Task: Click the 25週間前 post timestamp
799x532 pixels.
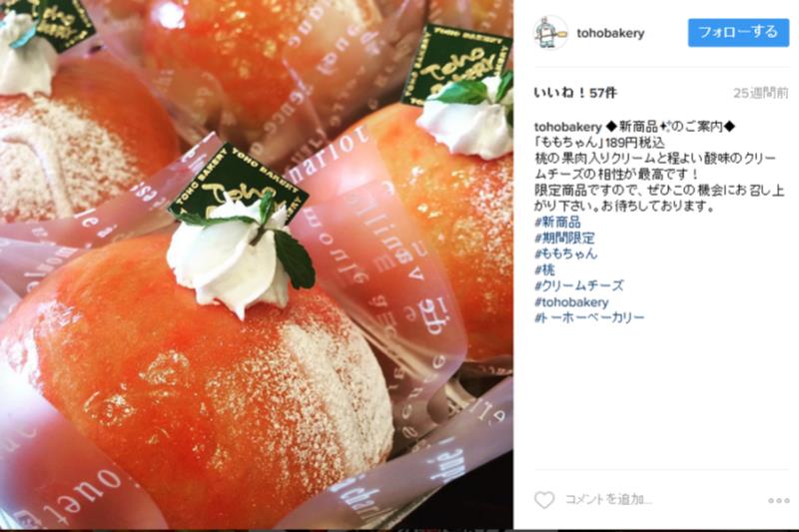Action: coord(761,93)
